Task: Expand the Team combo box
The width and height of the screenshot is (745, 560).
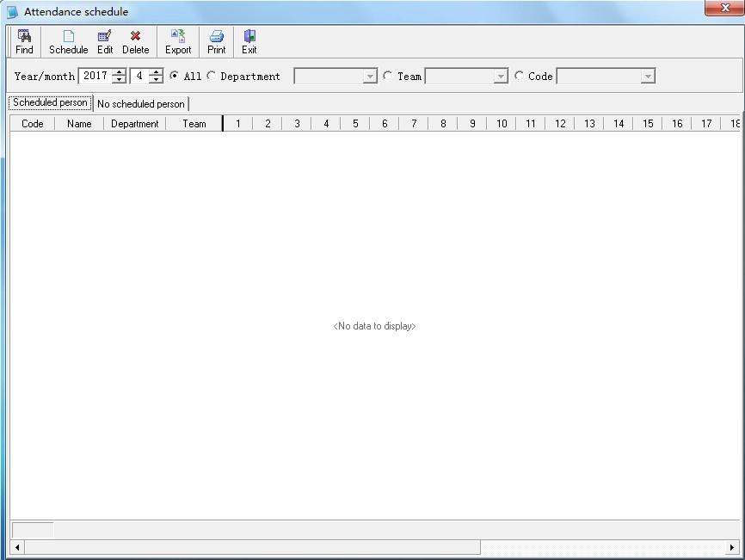Action: pos(501,76)
